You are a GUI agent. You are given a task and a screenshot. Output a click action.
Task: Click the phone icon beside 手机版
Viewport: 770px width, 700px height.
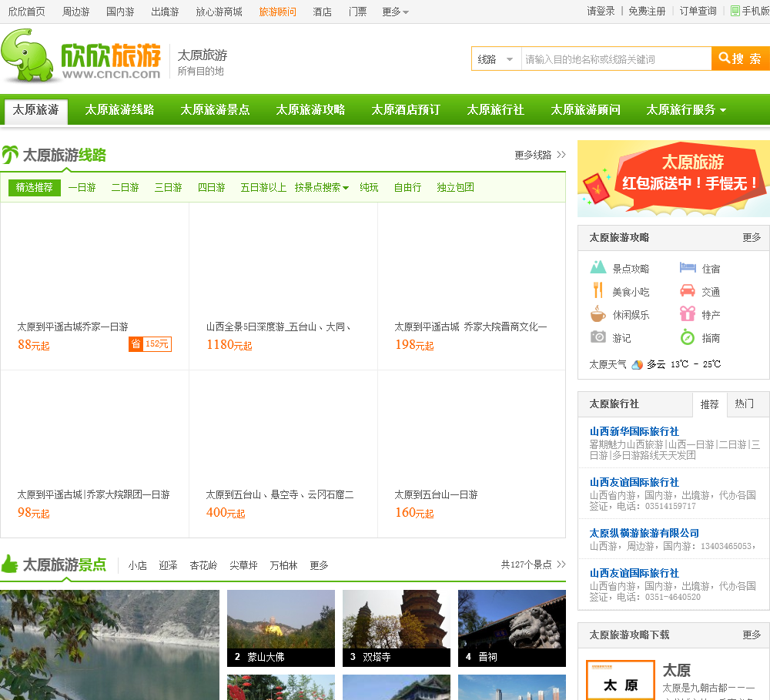tap(735, 11)
